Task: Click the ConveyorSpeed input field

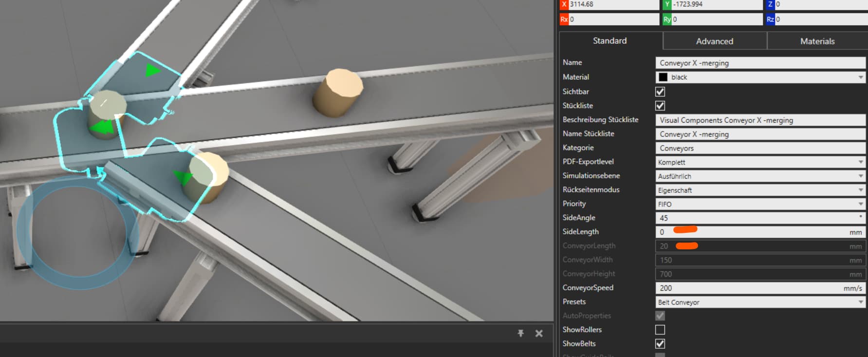Action: pos(760,288)
